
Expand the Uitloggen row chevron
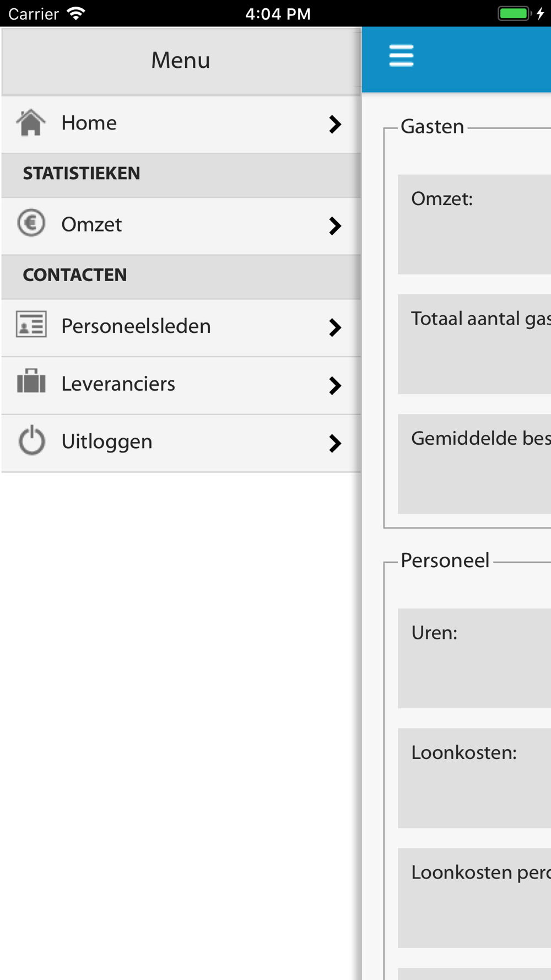coord(334,443)
